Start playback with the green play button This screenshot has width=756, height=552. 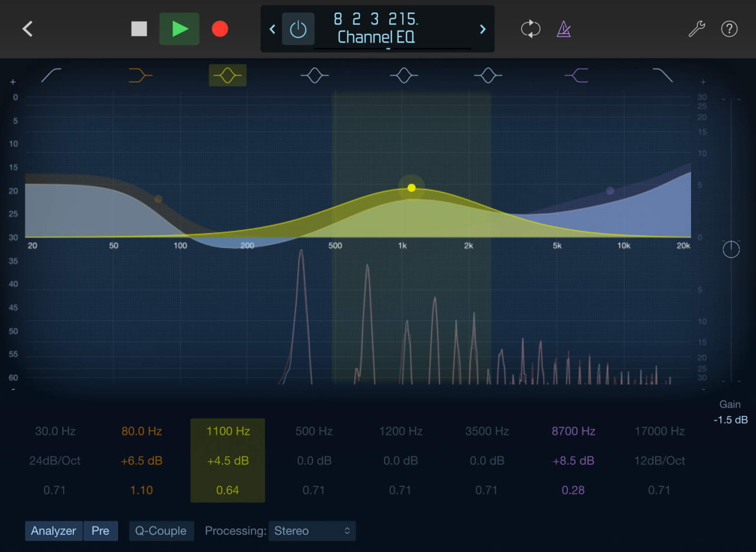(x=179, y=28)
